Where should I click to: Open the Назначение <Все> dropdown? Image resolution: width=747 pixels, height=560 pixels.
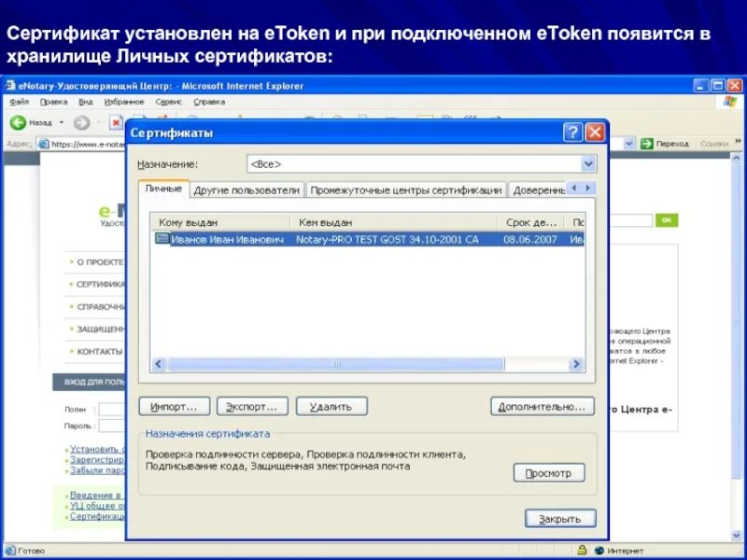pos(588,164)
